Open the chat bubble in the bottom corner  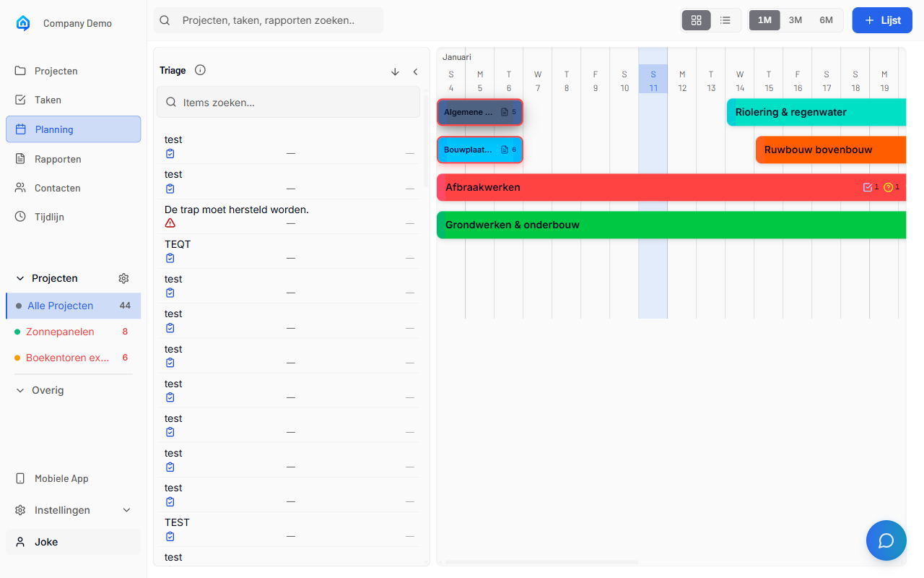(886, 540)
